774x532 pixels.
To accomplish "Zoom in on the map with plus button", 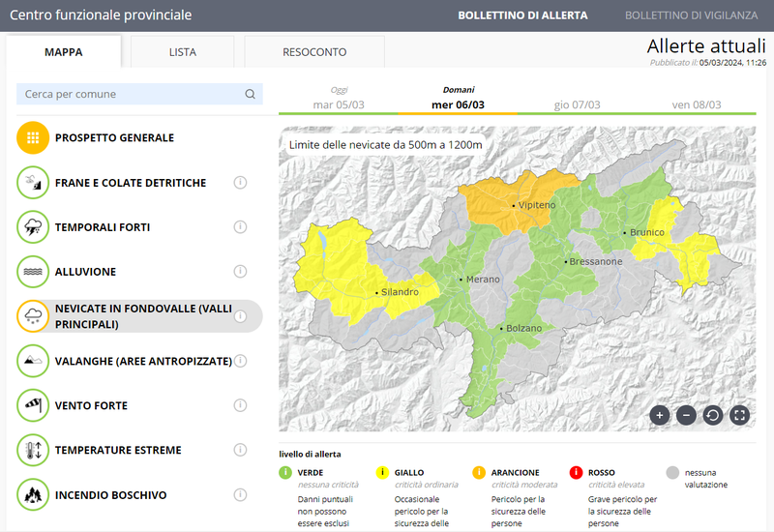I will tap(660, 415).
